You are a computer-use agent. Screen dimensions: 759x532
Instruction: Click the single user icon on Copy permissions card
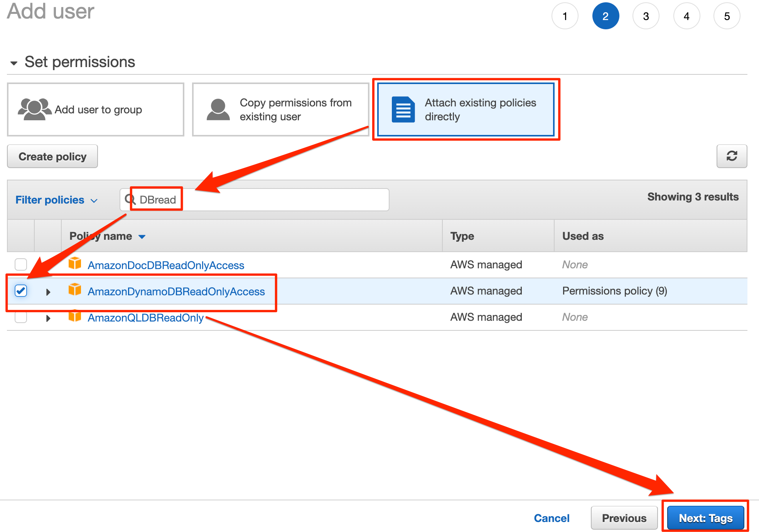(x=218, y=109)
